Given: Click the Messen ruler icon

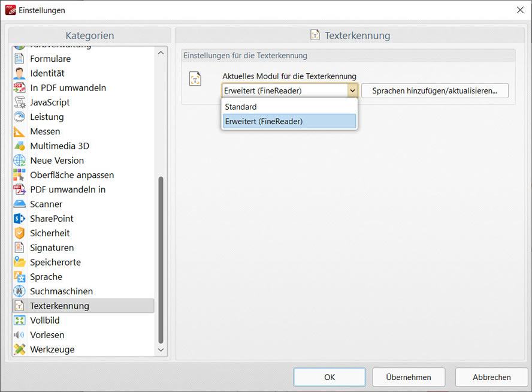Looking at the screenshot, I should (19, 131).
